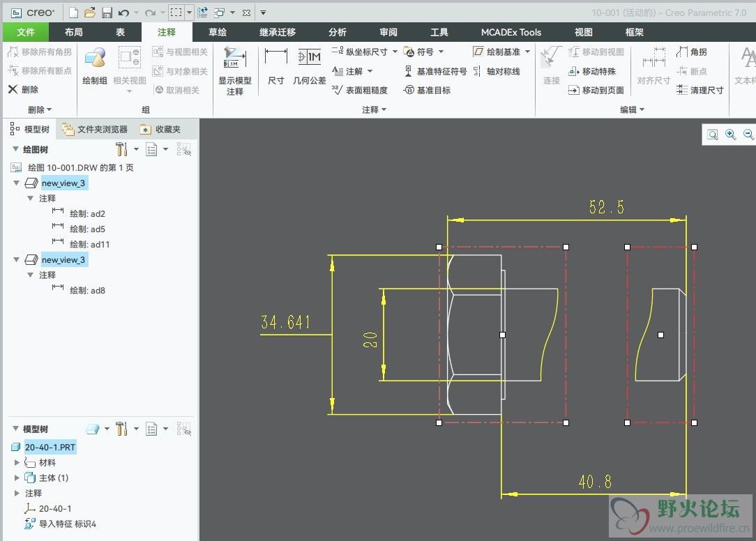
Task: Click the New file icon in quick access toolbar
Action: coord(74,13)
